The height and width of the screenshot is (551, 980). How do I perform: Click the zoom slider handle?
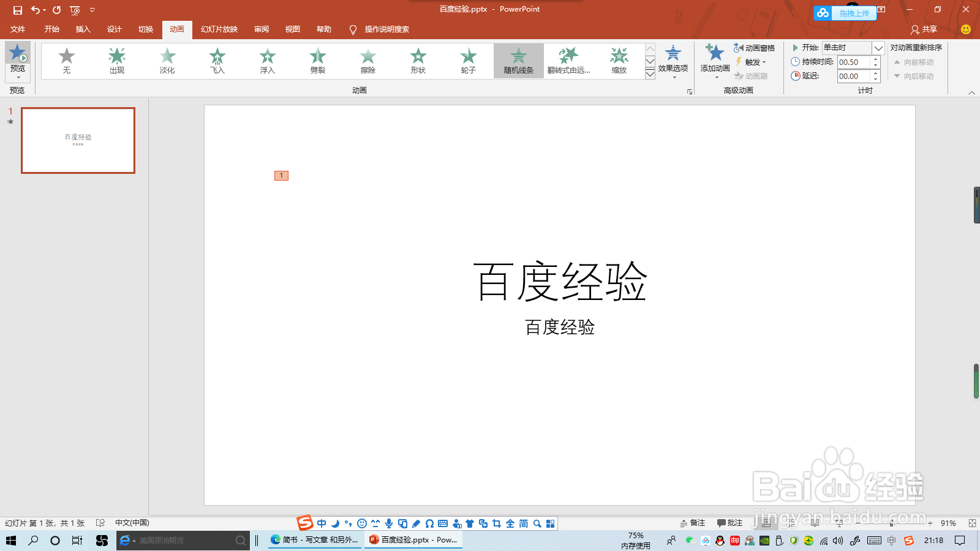point(891,523)
